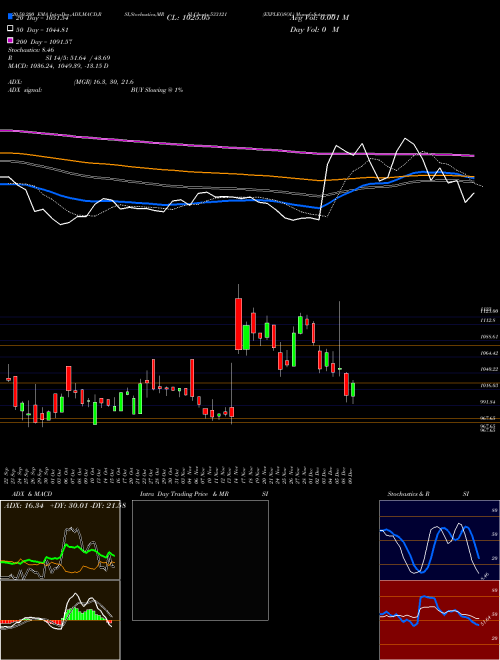The width and height of the screenshot is (500, 660).
Task: Click the MACD values line
Action: coord(58,66)
